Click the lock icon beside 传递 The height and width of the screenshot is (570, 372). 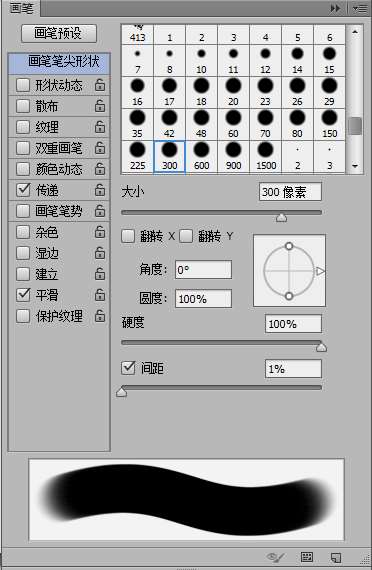[100, 190]
